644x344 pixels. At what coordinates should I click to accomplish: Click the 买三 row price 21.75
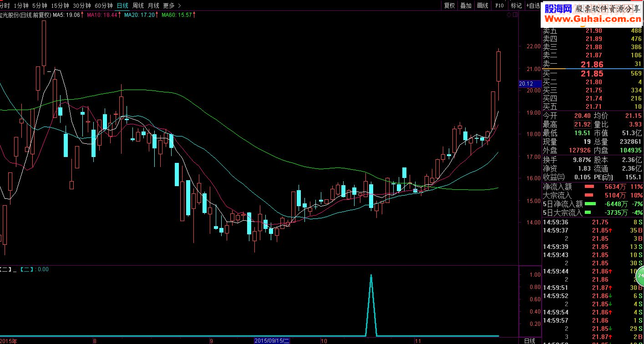point(593,91)
